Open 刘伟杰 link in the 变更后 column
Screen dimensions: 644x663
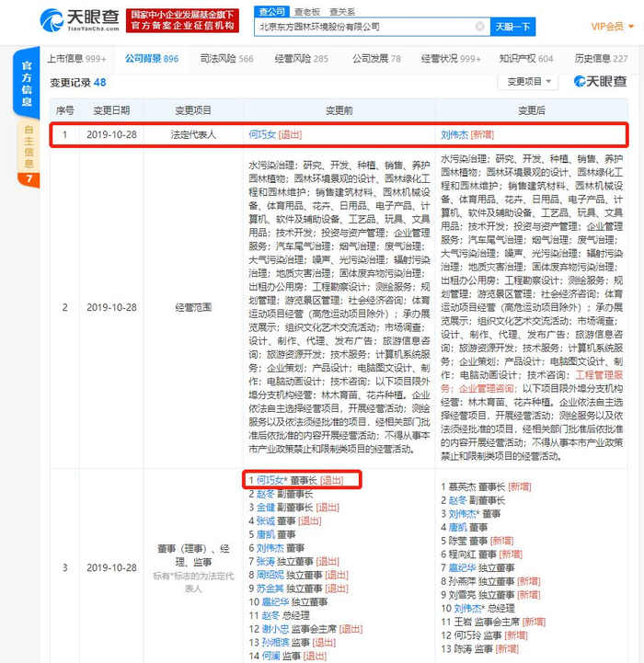coord(454,134)
